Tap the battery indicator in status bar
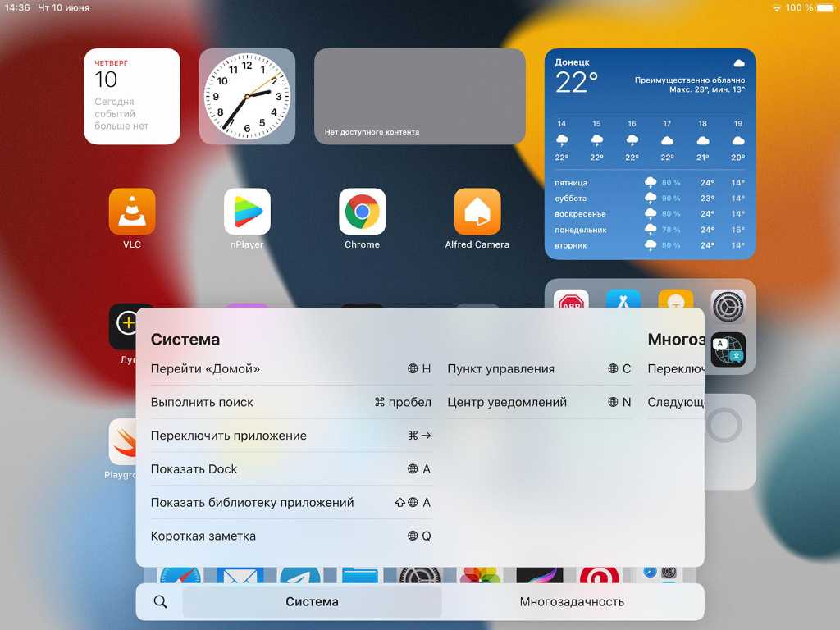Image resolution: width=840 pixels, height=630 pixels. coord(824,7)
